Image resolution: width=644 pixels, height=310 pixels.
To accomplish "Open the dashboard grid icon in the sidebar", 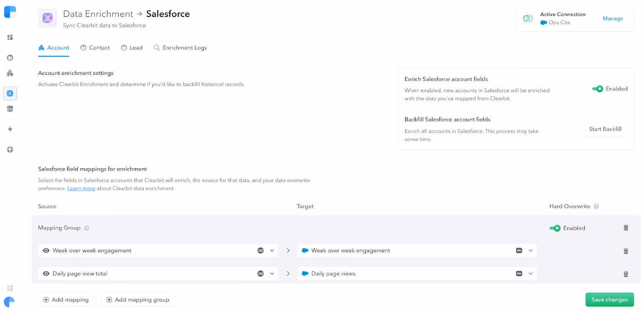I will click(10, 37).
